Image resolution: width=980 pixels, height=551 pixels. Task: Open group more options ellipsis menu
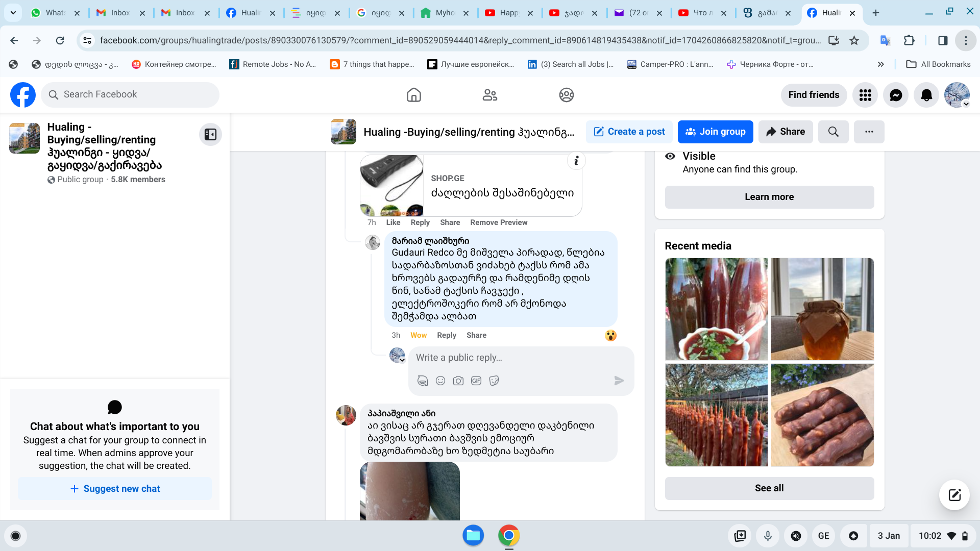click(x=869, y=132)
